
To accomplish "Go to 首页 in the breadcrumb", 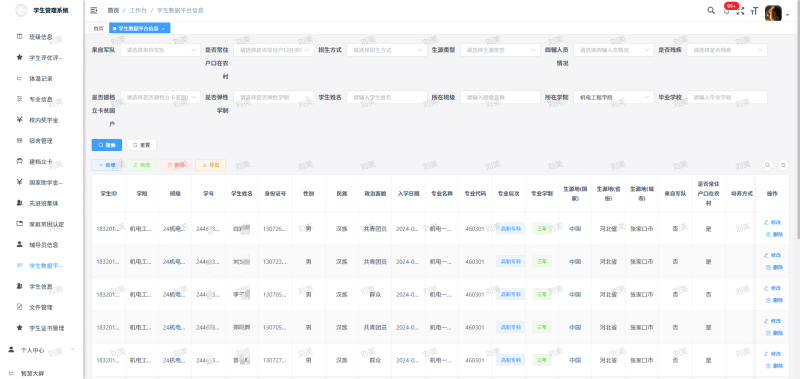I will point(113,10).
